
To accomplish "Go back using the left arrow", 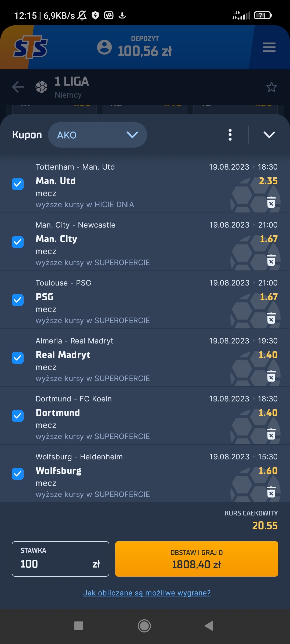I will click(x=18, y=87).
